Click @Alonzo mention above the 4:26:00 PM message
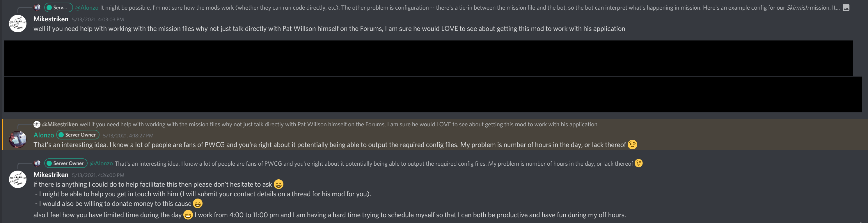The width and height of the screenshot is (868, 223). coord(102,164)
